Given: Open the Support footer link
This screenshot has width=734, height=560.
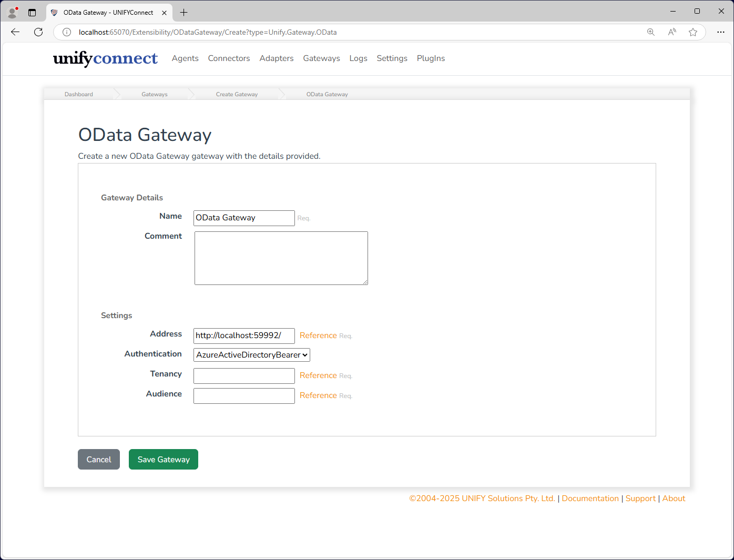Looking at the screenshot, I should click(x=640, y=498).
